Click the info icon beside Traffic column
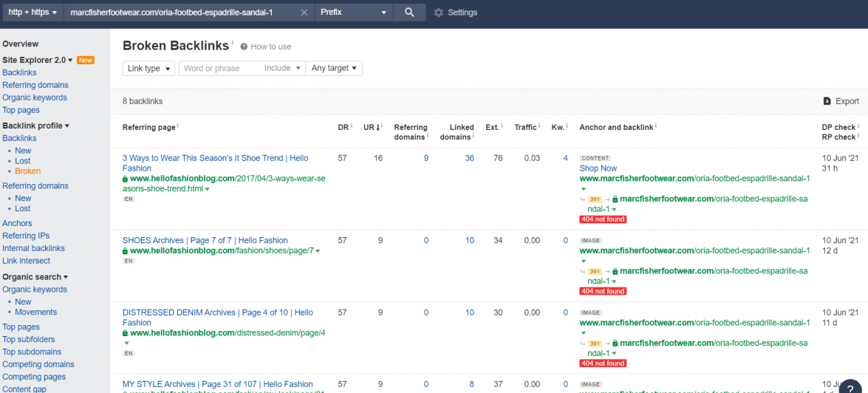 point(539,126)
